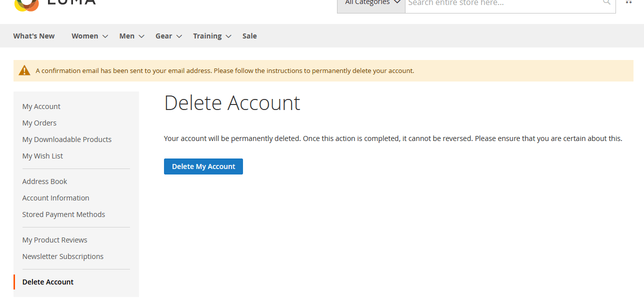Expand the Gear menu arrow
Viewport: 644px width, 299px height.
[179, 36]
